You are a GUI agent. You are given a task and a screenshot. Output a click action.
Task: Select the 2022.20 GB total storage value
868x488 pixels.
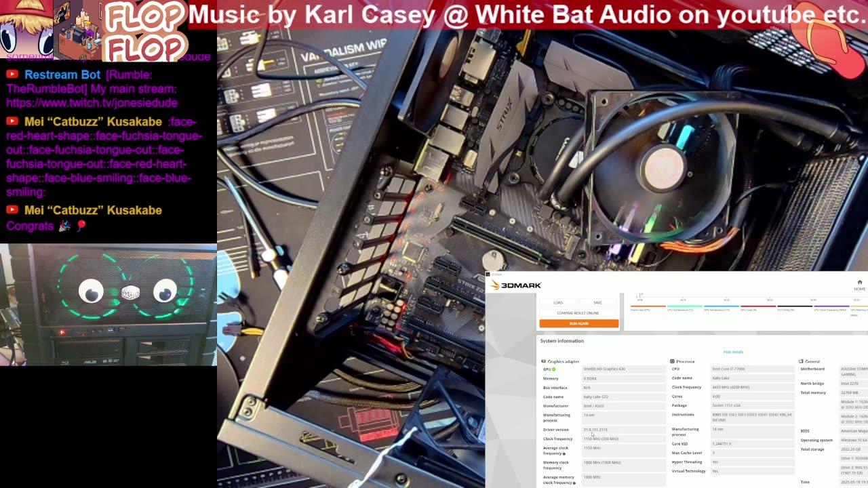850,449
